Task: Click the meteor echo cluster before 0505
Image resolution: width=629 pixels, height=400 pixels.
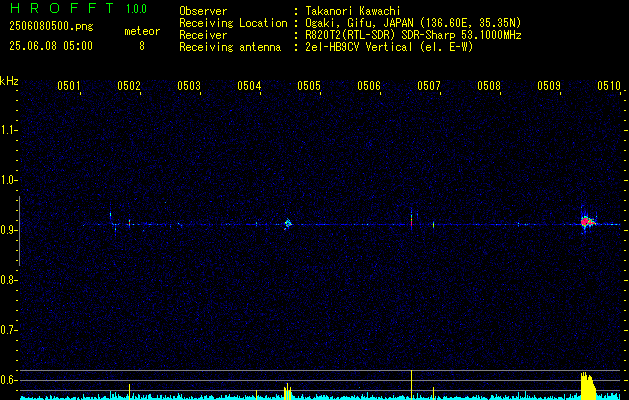Action: (x=287, y=223)
